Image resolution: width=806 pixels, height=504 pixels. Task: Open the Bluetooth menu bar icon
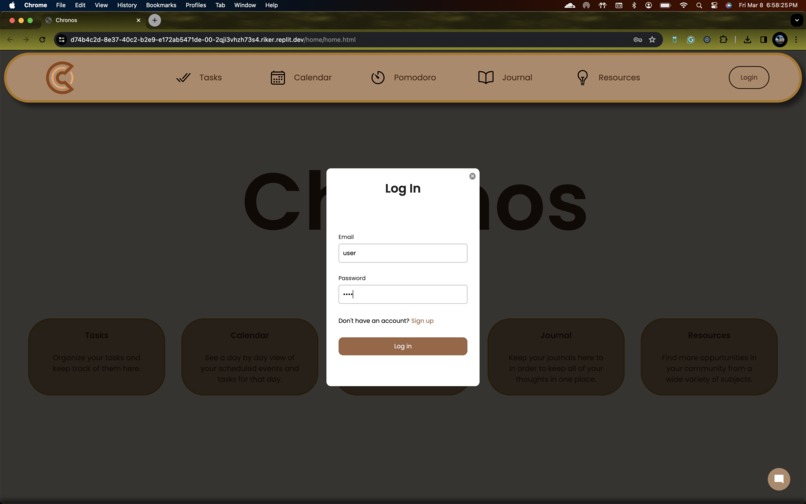[x=634, y=5]
